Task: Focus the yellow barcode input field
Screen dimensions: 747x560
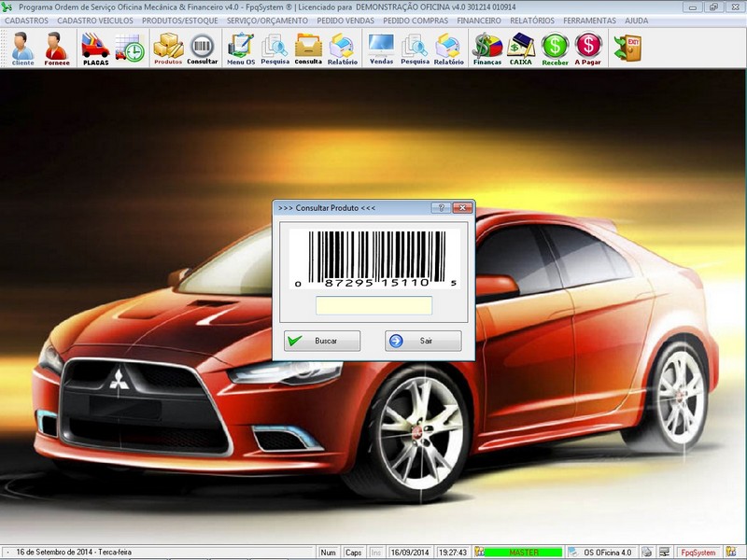Action: [374, 305]
